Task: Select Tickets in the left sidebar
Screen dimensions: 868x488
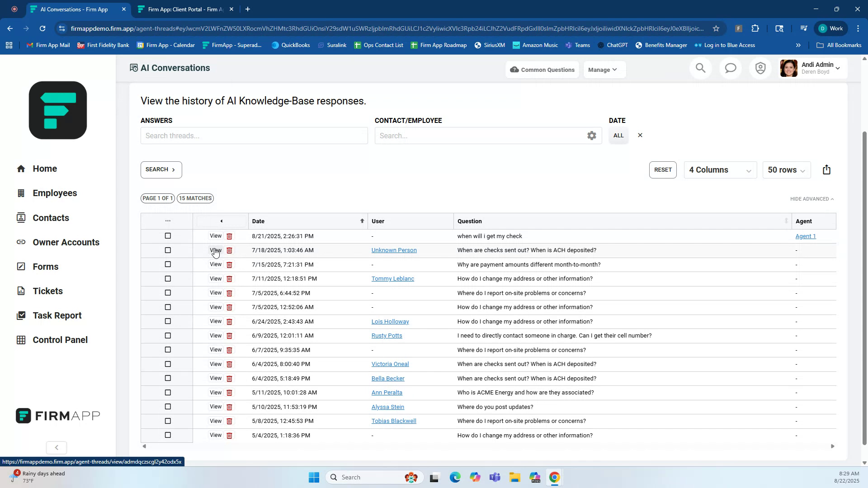Action: pos(47,291)
